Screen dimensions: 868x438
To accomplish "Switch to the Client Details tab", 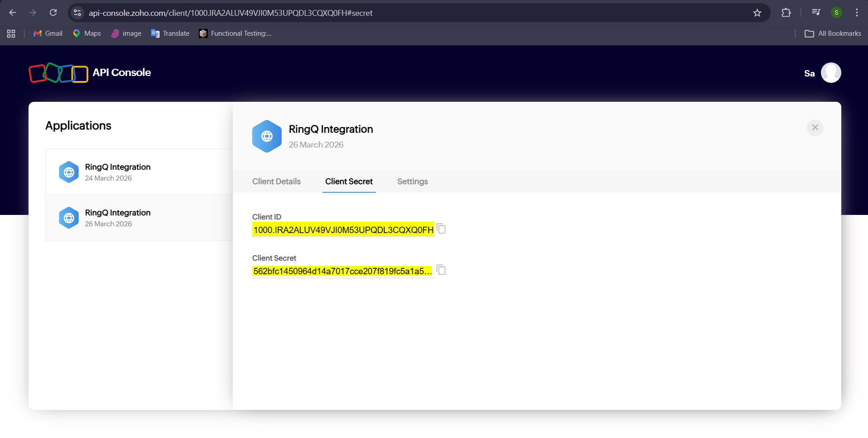I will click(x=276, y=181).
